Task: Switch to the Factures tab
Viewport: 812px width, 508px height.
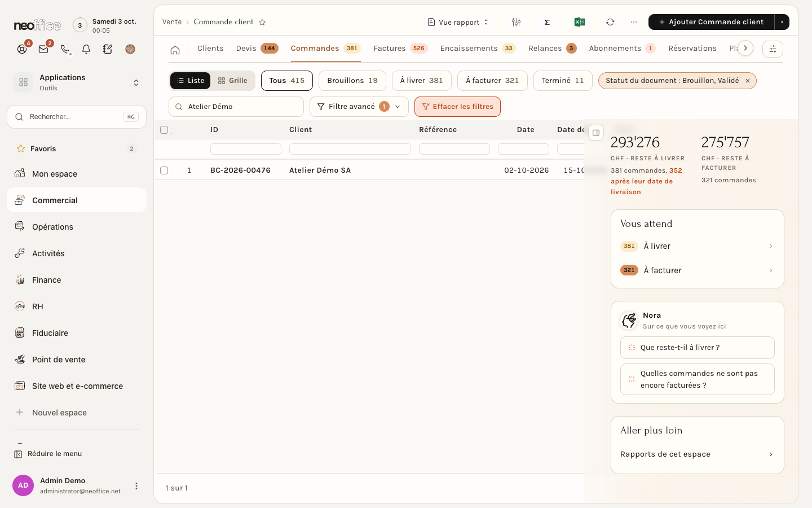Action: [400, 49]
